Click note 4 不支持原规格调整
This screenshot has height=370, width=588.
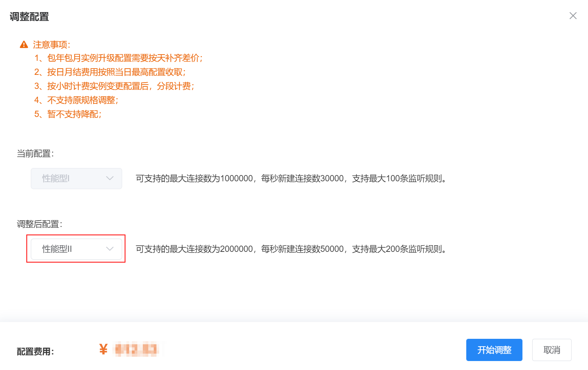pyautogui.click(x=76, y=100)
